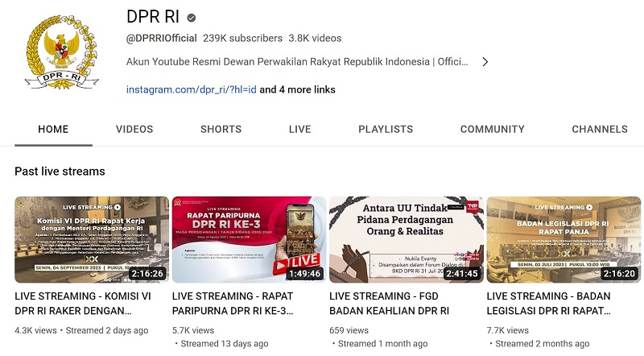
Task: Open title 'LIVE STREAMING - FGD BADAN KEAHLIAN DPR RI'
Action: coord(390,304)
